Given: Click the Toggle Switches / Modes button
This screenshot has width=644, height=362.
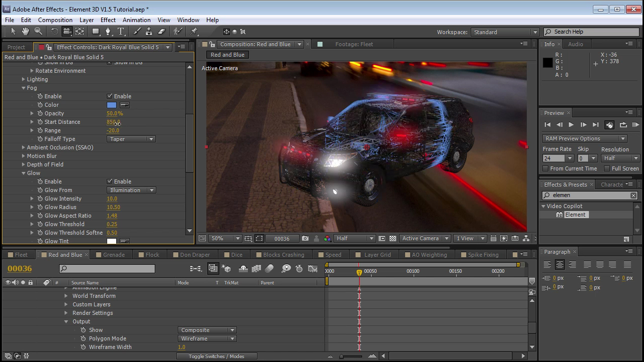Looking at the screenshot, I should pos(216,356).
